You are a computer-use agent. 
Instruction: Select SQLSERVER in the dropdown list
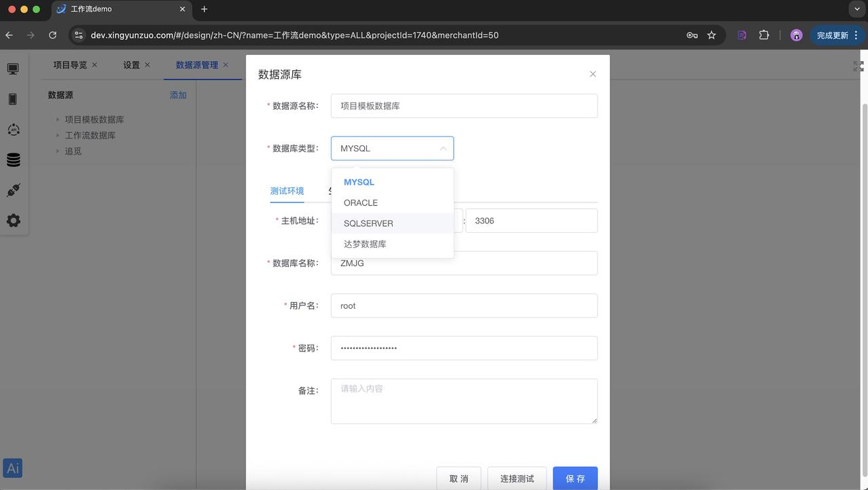368,223
